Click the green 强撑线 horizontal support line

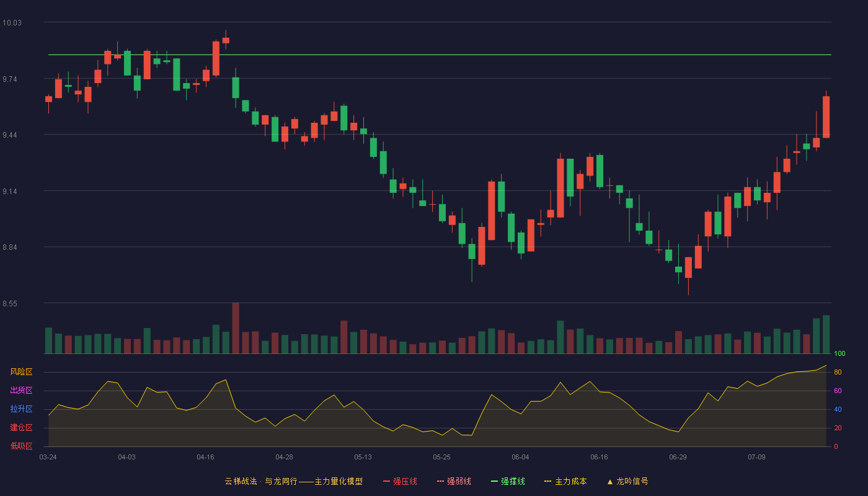(x=440, y=55)
